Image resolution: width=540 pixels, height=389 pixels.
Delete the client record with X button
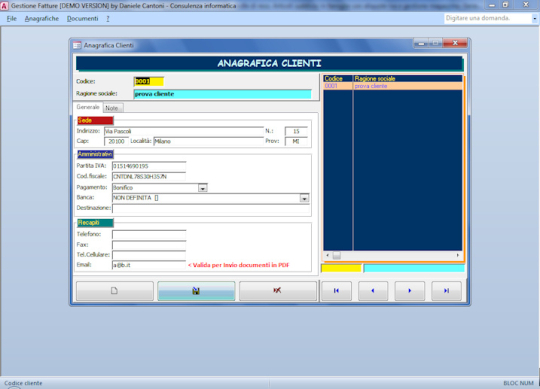pyautogui.click(x=278, y=291)
